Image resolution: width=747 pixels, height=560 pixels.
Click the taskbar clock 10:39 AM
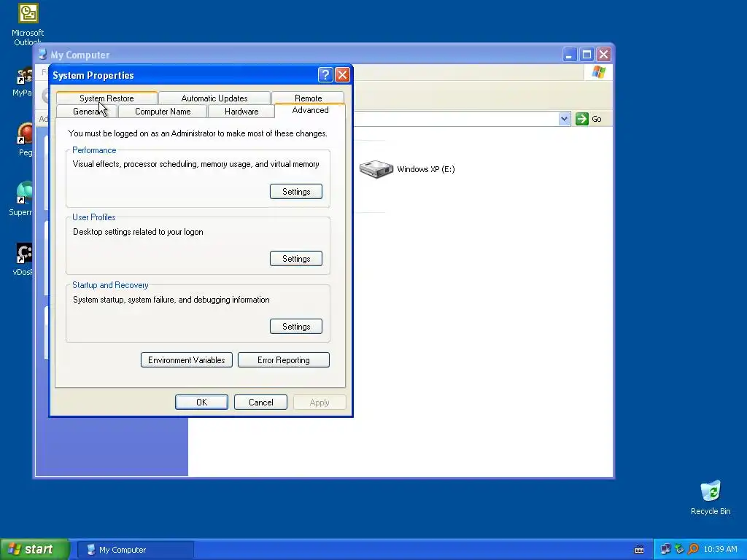pyautogui.click(x=720, y=550)
